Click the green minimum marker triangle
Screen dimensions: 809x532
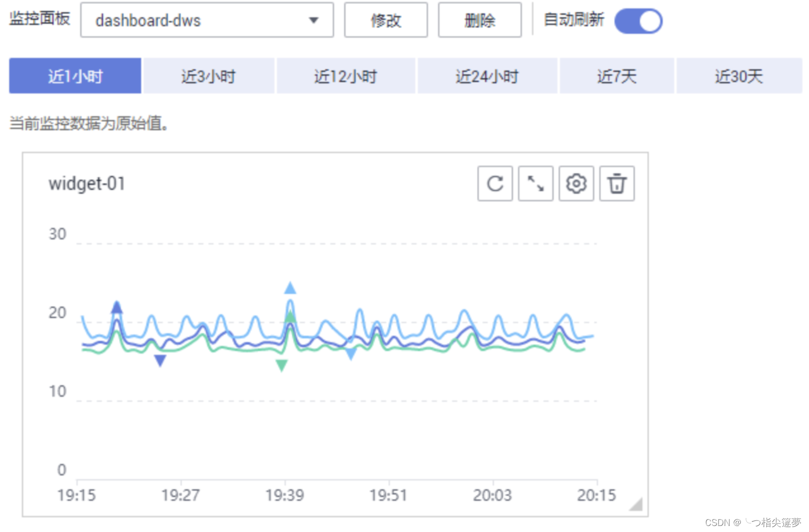(x=282, y=365)
